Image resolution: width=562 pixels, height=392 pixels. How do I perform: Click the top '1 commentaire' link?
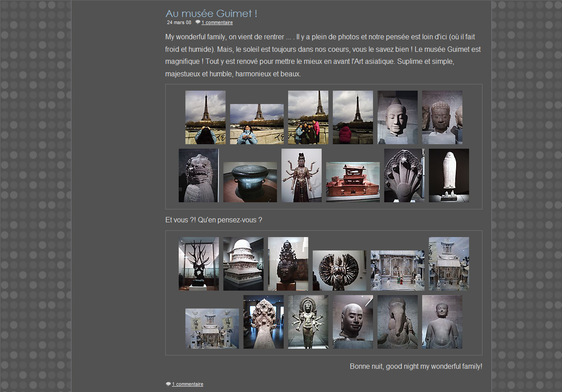pos(217,22)
